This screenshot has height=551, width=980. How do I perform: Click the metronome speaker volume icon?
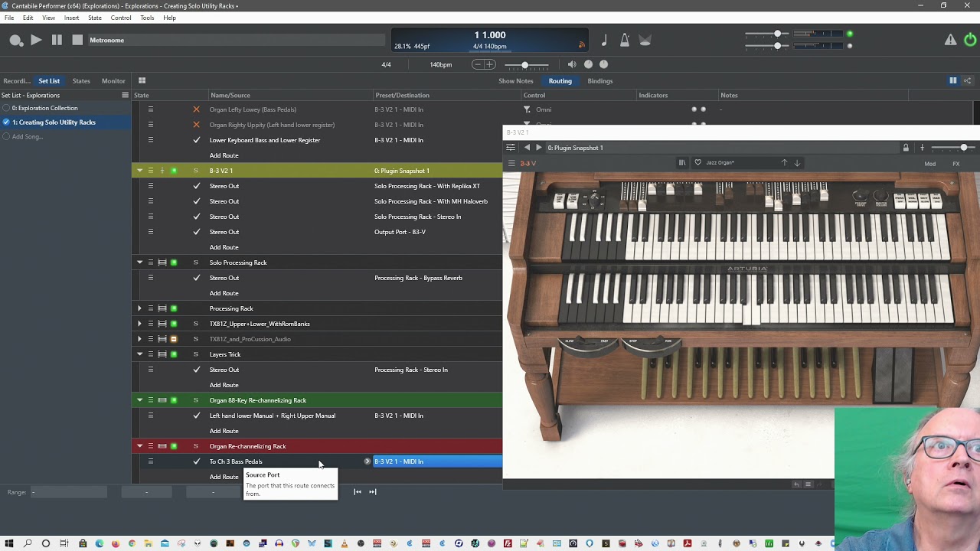click(572, 64)
